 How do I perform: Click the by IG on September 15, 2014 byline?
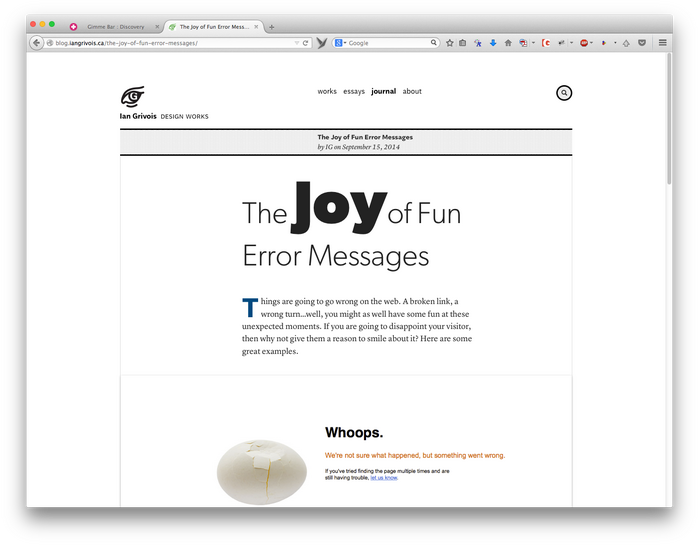pos(358,147)
